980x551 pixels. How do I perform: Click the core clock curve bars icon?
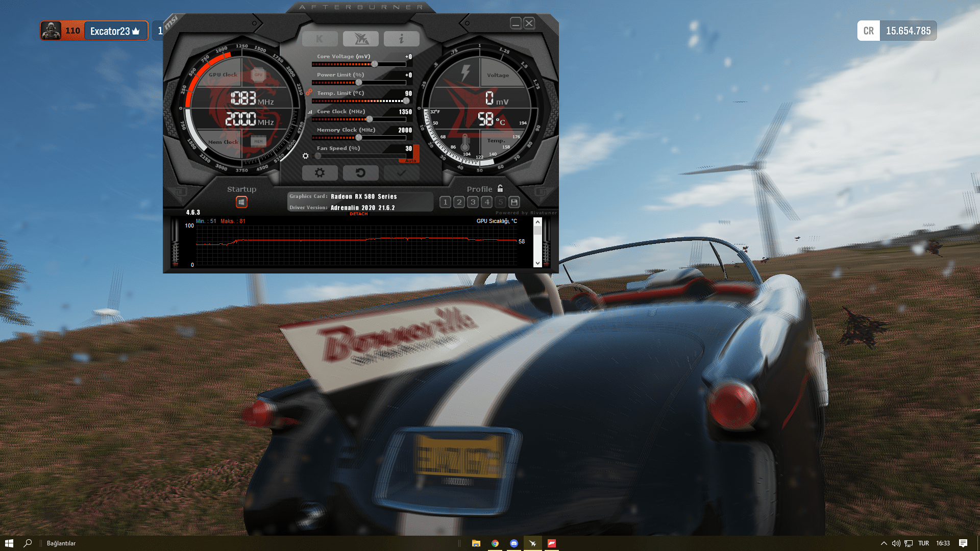tap(310, 112)
